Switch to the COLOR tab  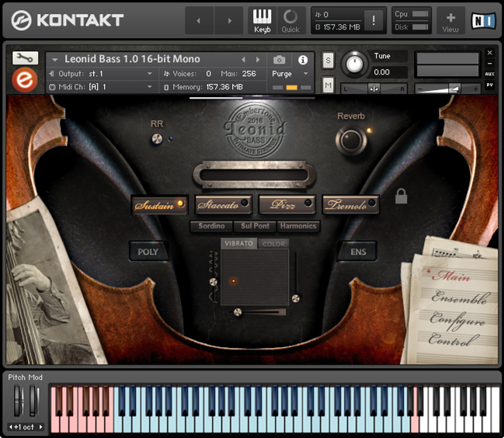click(x=273, y=244)
